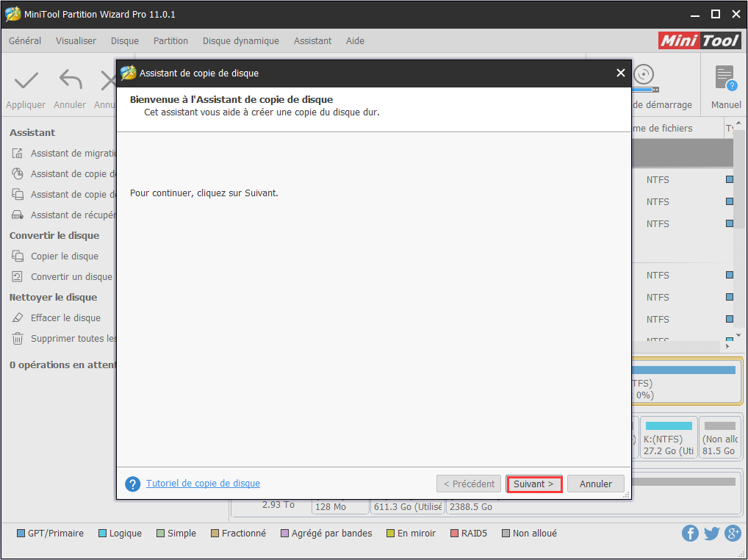
Task: Open the Général menu
Action: pyautogui.click(x=25, y=41)
